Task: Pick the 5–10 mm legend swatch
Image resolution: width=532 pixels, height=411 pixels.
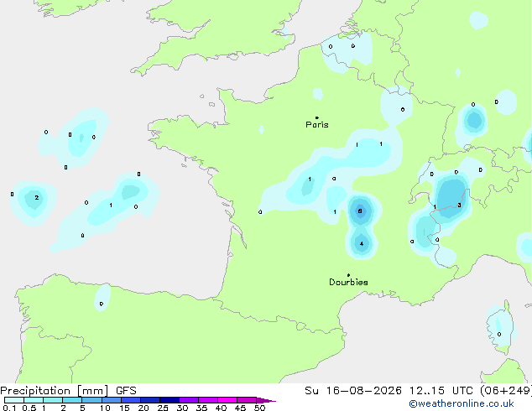Action: [x=91, y=400]
